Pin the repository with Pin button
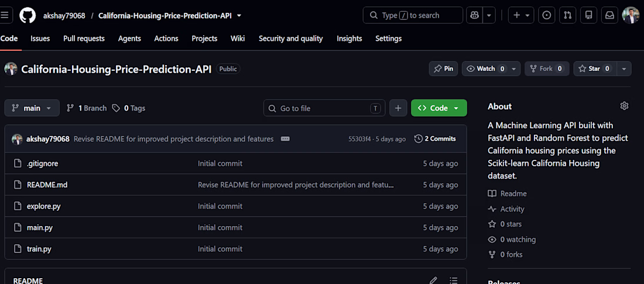This screenshot has height=284, width=644. [443, 69]
